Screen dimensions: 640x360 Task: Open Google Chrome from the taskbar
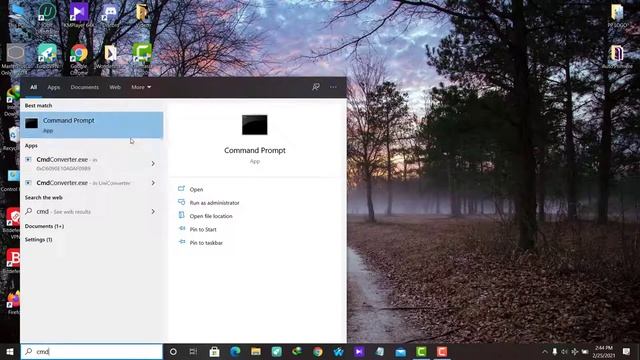pos(318,351)
